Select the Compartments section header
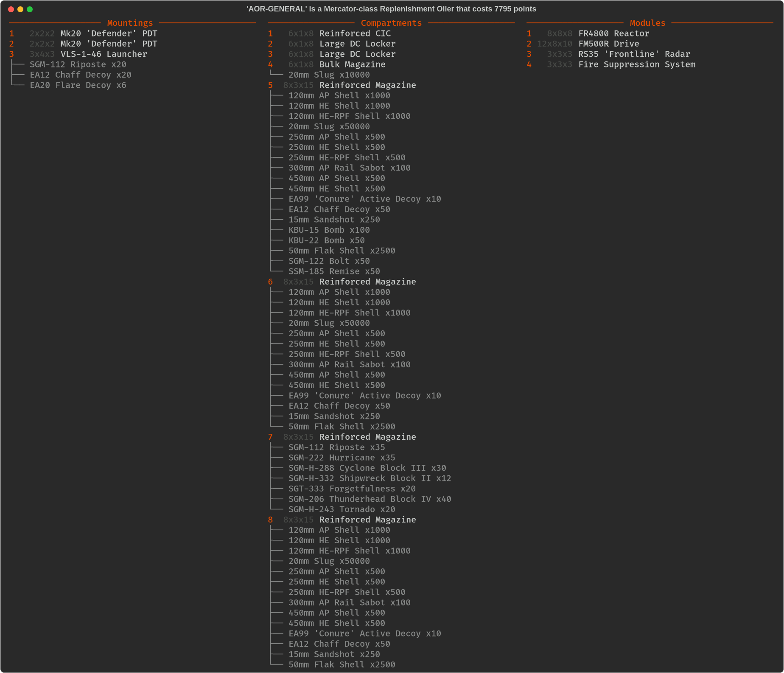This screenshot has height=673, width=784. coord(391,23)
